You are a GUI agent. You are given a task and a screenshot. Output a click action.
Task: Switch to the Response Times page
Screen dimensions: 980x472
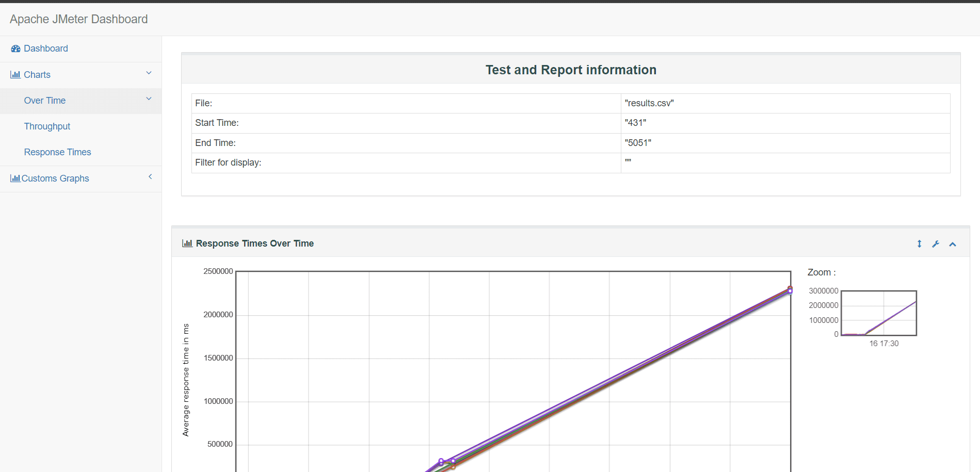click(57, 152)
